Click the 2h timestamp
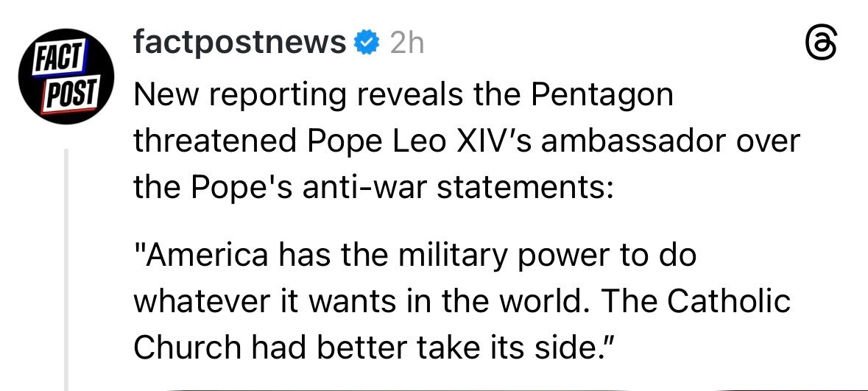Viewport: 868px width, 391px height. tap(406, 44)
